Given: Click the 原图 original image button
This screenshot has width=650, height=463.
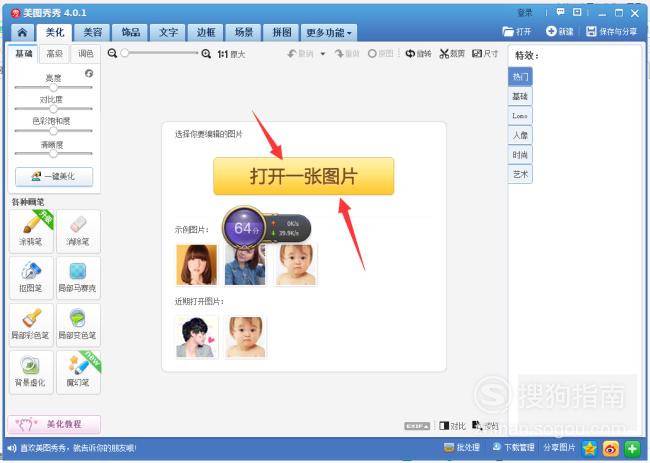Looking at the screenshot, I should click(x=380, y=53).
